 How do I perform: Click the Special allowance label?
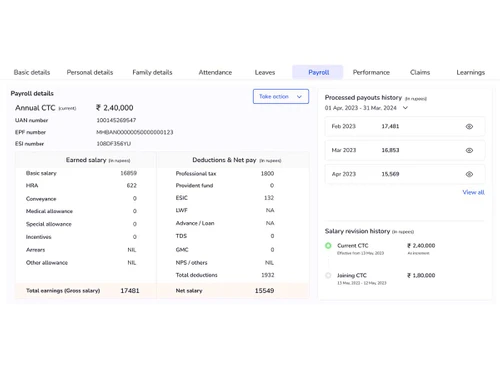click(x=49, y=224)
